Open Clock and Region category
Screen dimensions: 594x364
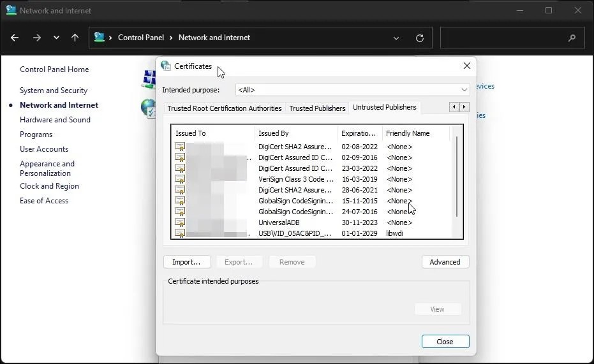(x=49, y=186)
